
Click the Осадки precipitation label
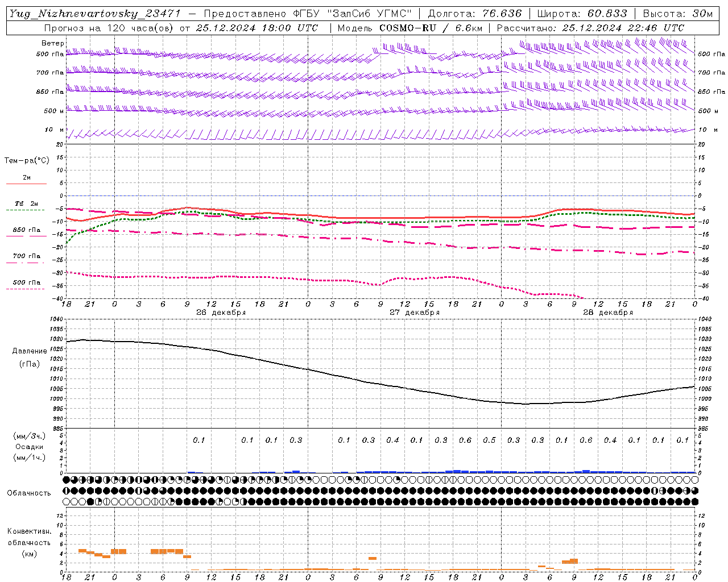pyautogui.click(x=30, y=447)
